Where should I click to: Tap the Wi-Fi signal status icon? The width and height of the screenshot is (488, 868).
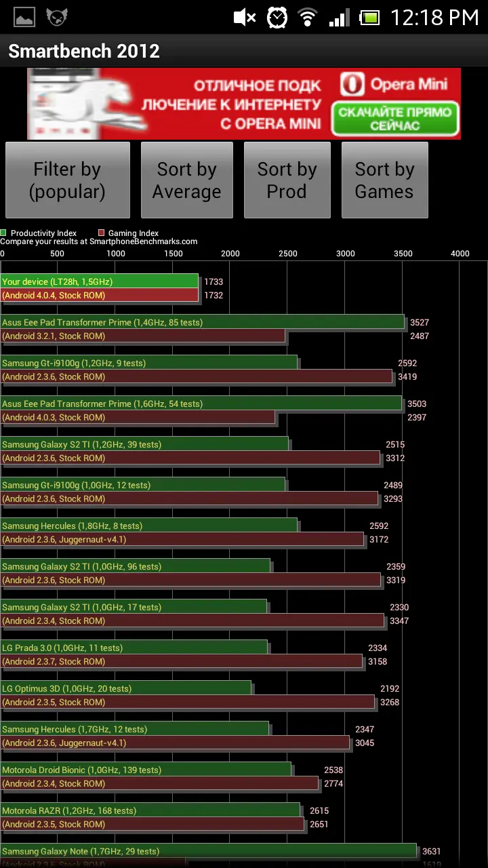[308, 17]
